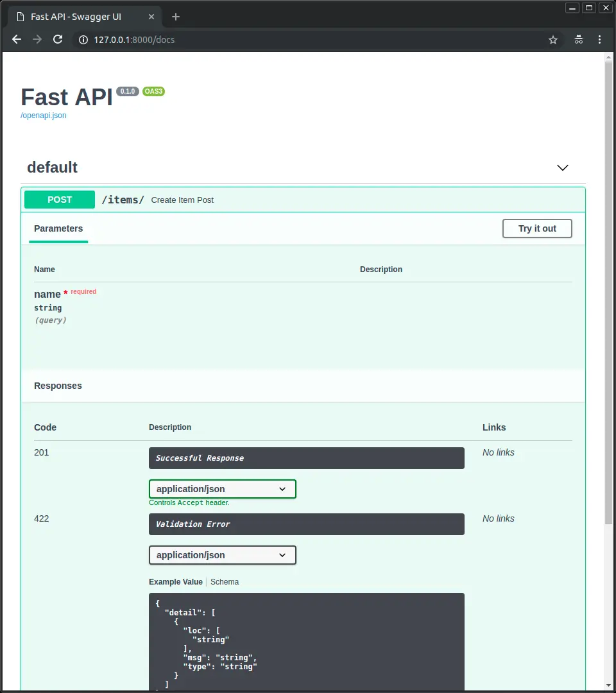This screenshot has height=693, width=616.
Task: Collapse the default section using its chevron
Action: tap(563, 167)
